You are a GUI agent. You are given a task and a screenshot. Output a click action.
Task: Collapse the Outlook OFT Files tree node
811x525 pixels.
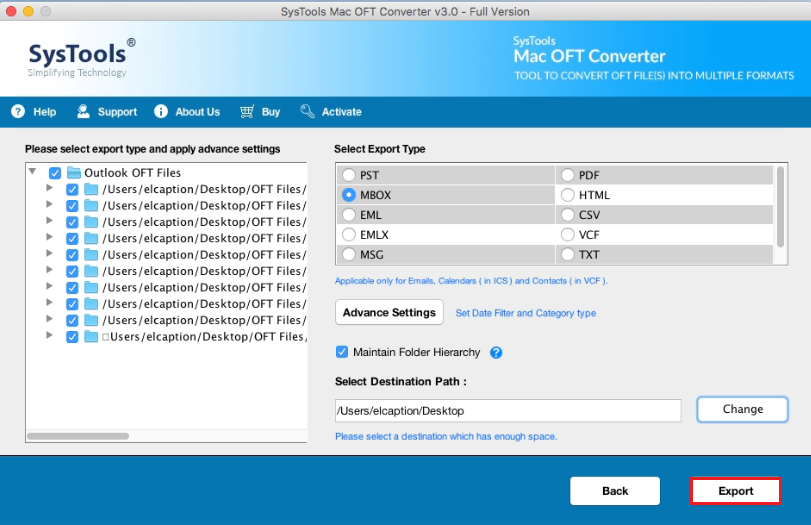tap(33, 171)
